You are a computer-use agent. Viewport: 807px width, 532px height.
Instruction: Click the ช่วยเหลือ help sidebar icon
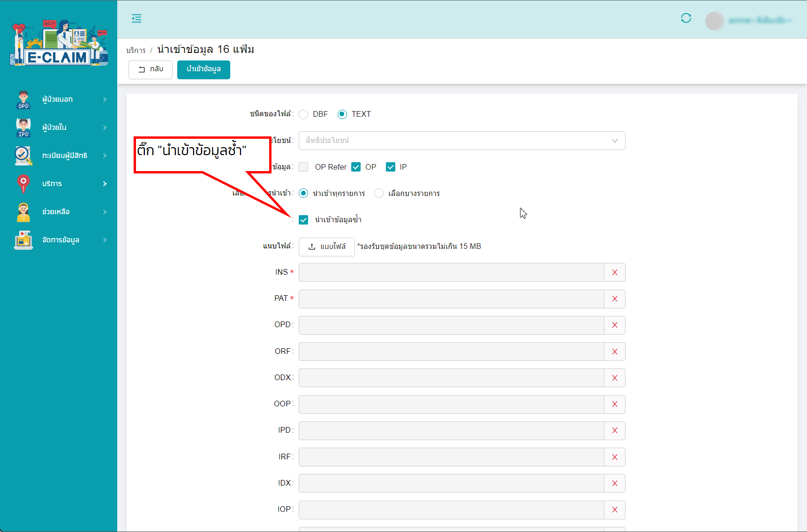(23, 212)
